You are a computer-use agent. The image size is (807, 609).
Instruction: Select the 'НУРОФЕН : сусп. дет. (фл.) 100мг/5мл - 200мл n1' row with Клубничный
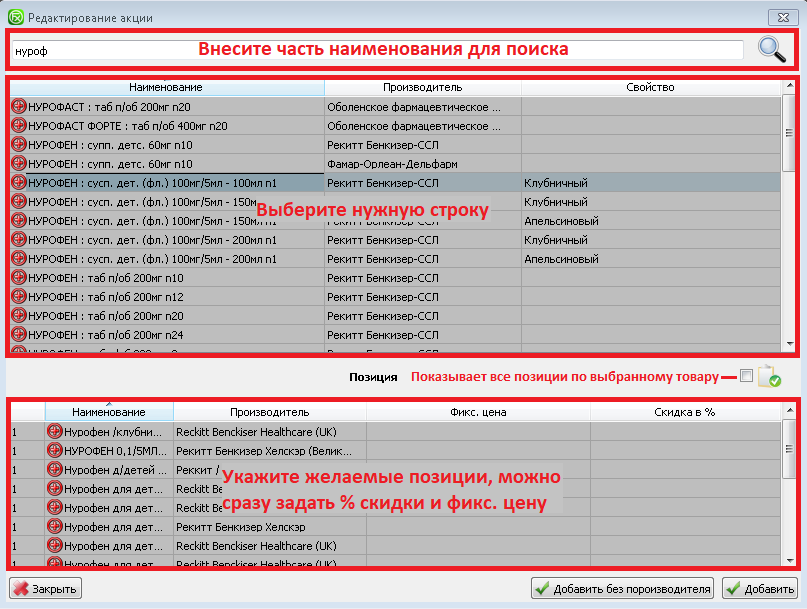395,240
